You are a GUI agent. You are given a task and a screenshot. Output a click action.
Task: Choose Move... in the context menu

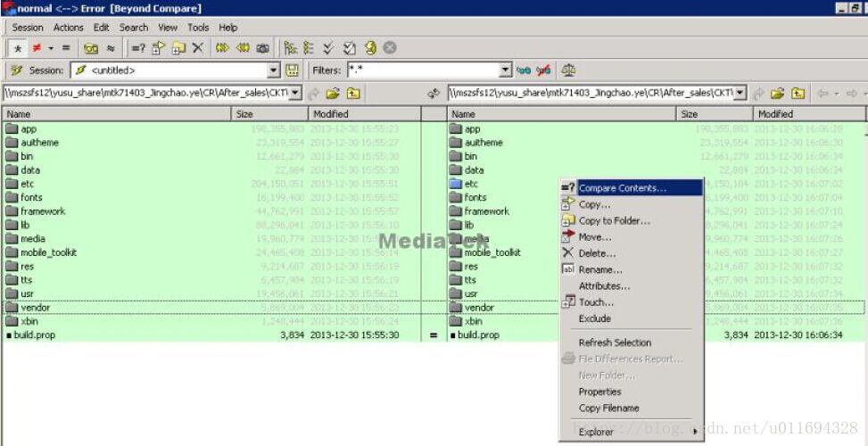point(632,237)
